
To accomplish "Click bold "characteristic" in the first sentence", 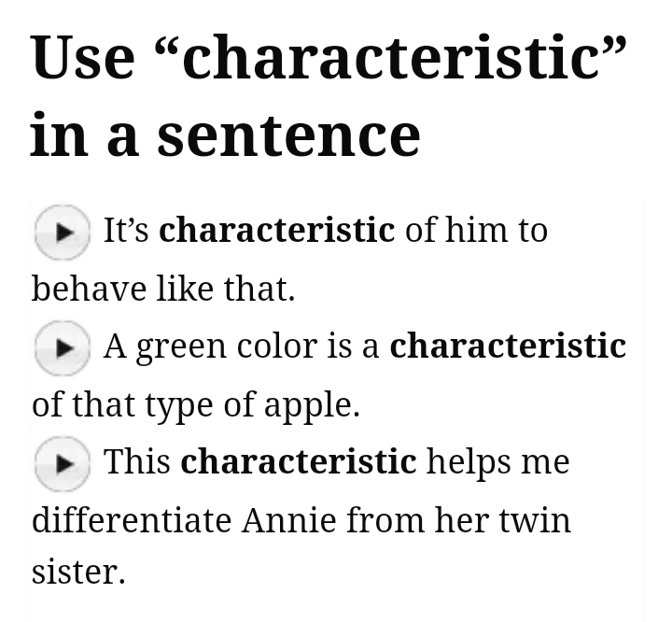I will tap(276, 230).
